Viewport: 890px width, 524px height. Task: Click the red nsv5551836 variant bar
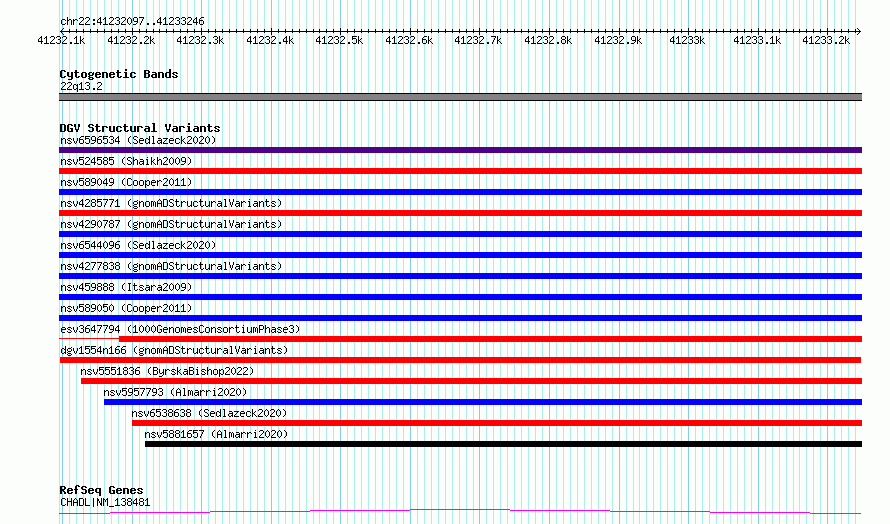coord(471,381)
